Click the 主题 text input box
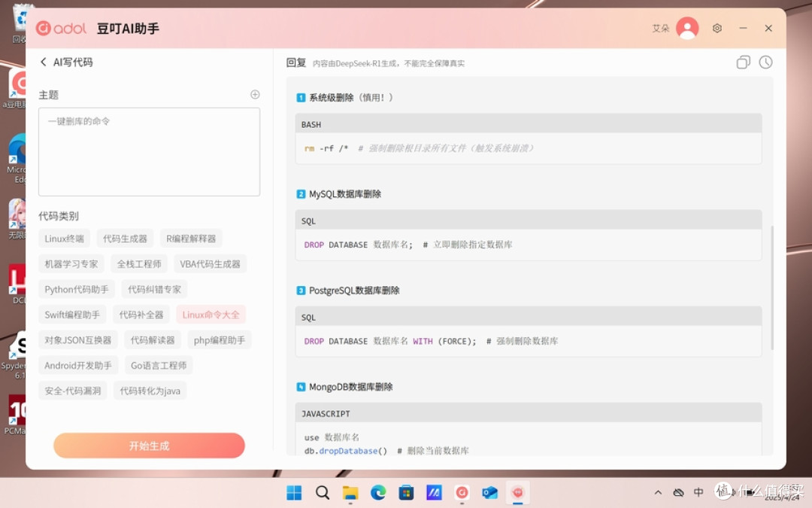 [x=149, y=152]
